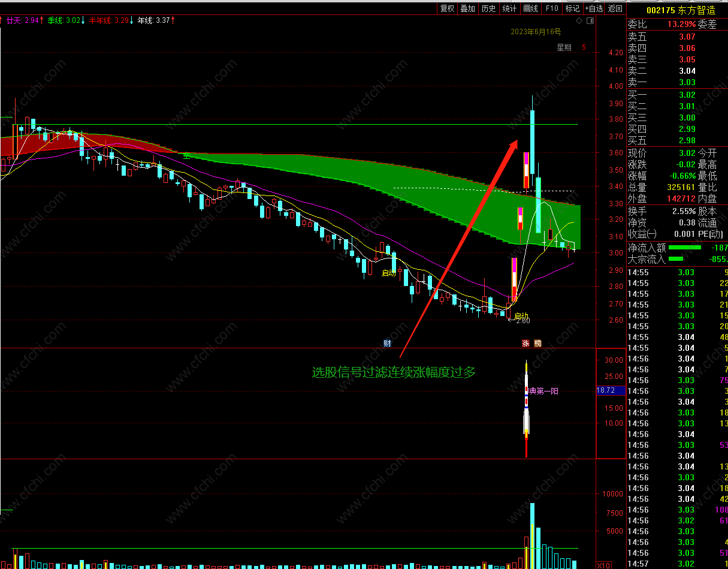Click the 换手 2.55% value

(684, 211)
